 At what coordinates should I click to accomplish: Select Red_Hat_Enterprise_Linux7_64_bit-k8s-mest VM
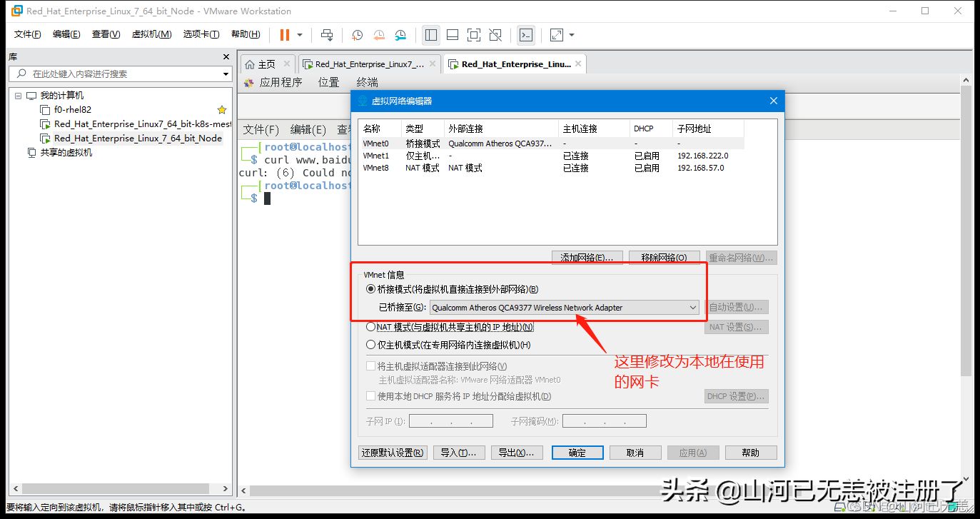tap(143, 124)
